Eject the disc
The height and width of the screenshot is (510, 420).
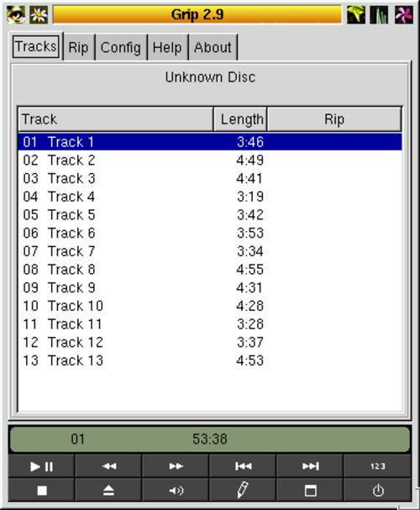pyautogui.click(x=108, y=490)
